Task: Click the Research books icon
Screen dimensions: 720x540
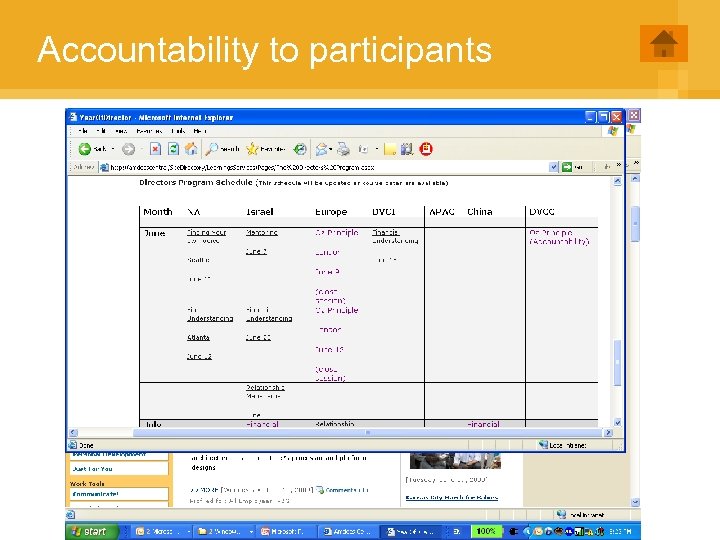Action: (x=407, y=149)
